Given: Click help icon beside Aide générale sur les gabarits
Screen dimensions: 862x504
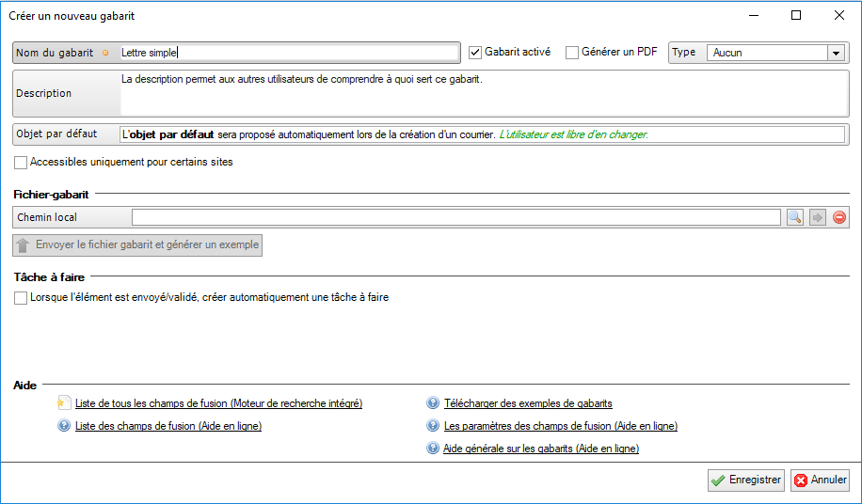Looking at the screenshot, I should [x=433, y=449].
